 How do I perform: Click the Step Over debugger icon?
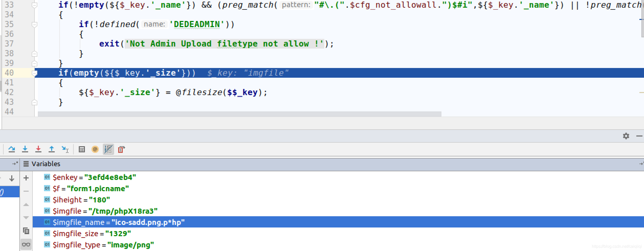click(x=12, y=149)
